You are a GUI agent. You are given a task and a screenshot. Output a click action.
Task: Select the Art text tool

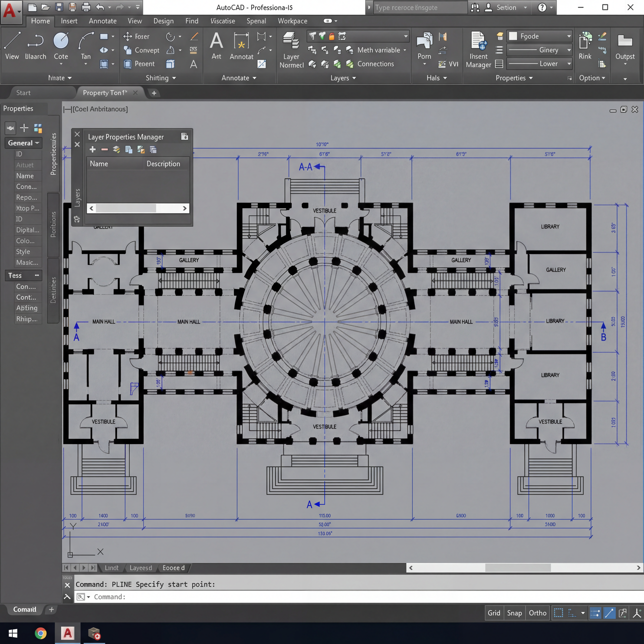coord(216,41)
